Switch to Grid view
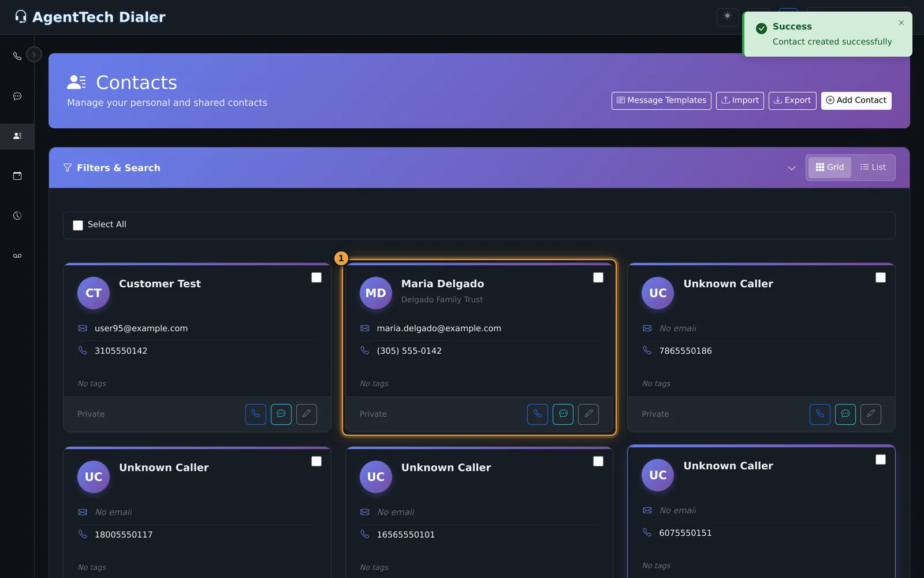The image size is (924, 578). 830,168
